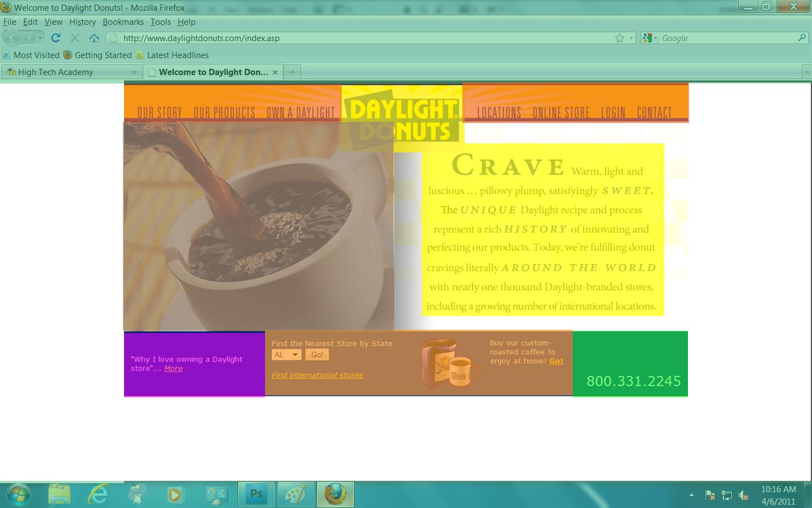Click the Reload page icon
This screenshot has width=812, height=508.
55,38
